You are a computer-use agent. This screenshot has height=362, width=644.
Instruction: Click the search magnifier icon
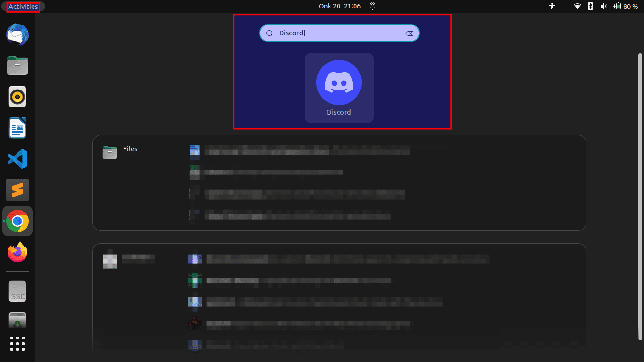click(x=270, y=33)
